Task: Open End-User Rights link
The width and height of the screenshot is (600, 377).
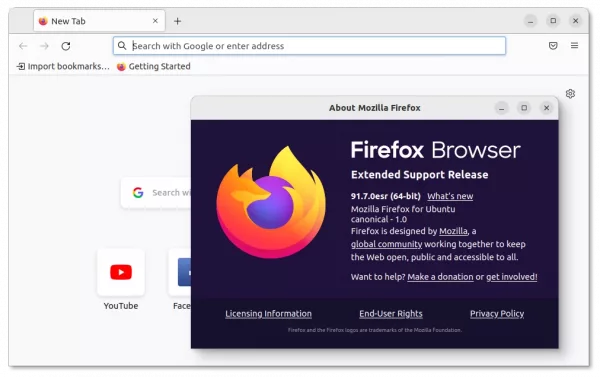Action: pyautogui.click(x=391, y=314)
